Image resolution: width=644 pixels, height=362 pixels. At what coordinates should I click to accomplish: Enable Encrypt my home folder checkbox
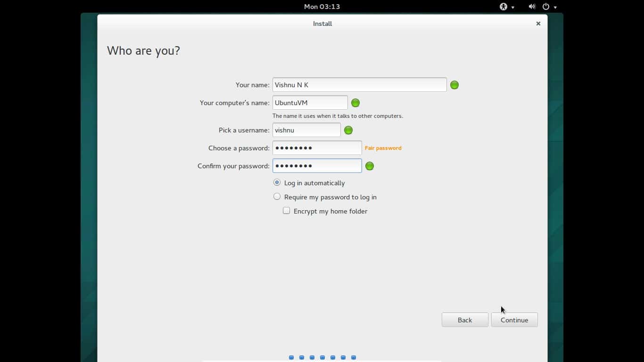tap(287, 211)
